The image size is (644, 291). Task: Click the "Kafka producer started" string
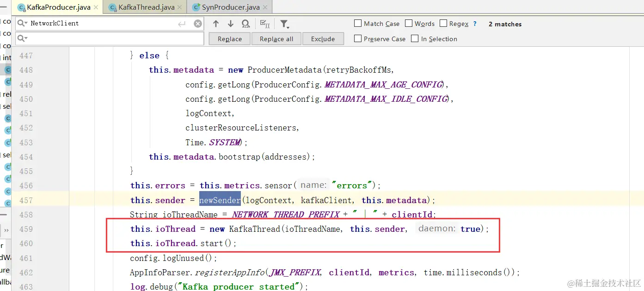pos(239,287)
